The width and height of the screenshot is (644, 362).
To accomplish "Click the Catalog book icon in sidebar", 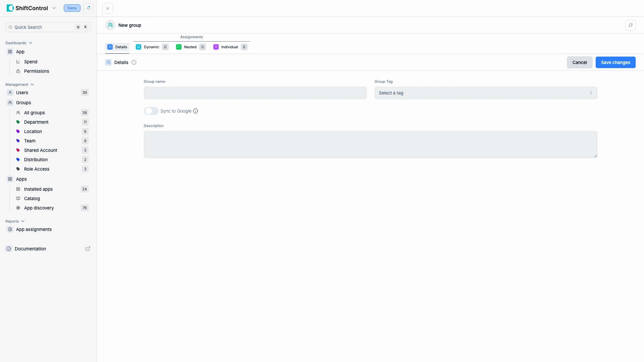I will pos(18,198).
